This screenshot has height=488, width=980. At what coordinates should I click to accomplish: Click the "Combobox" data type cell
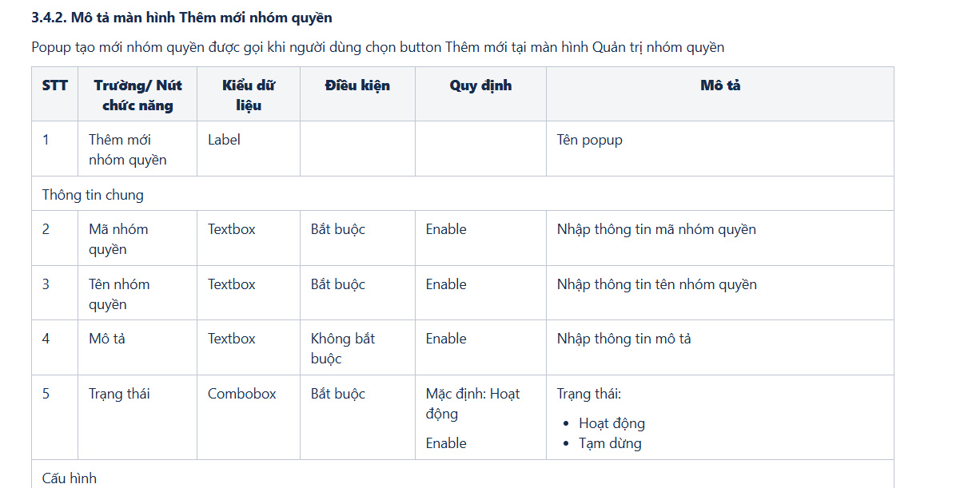pyautogui.click(x=242, y=394)
